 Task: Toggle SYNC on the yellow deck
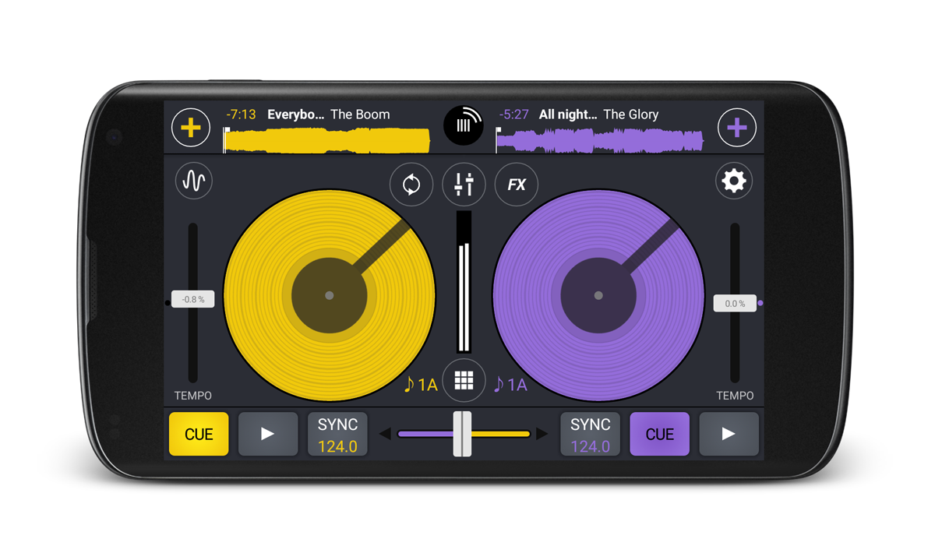coord(337,435)
